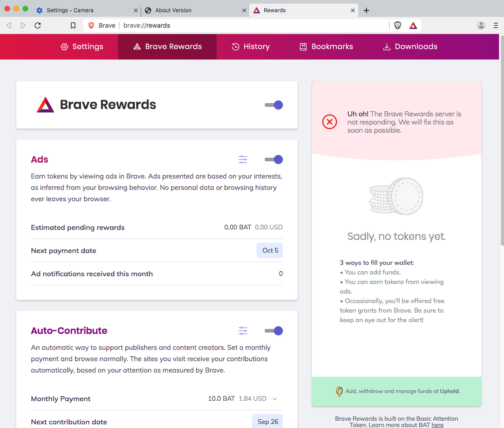Click the Uphold logo icon
Screen dimensions: 504x428
click(340, 391)
